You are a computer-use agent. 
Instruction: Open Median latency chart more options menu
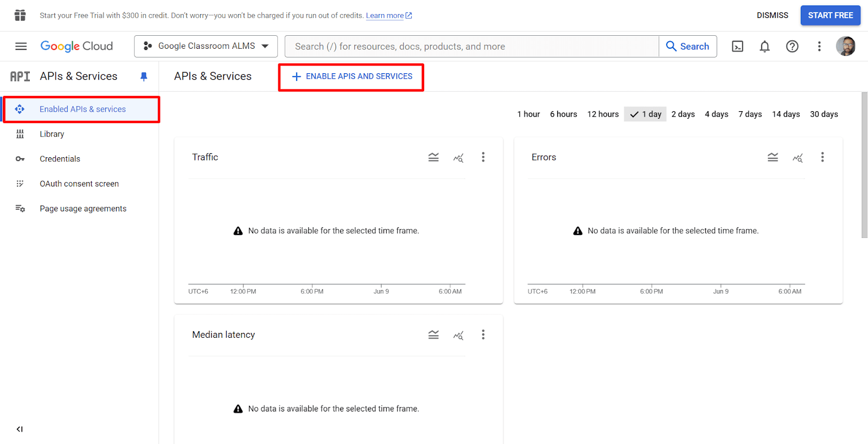(483, 335)
